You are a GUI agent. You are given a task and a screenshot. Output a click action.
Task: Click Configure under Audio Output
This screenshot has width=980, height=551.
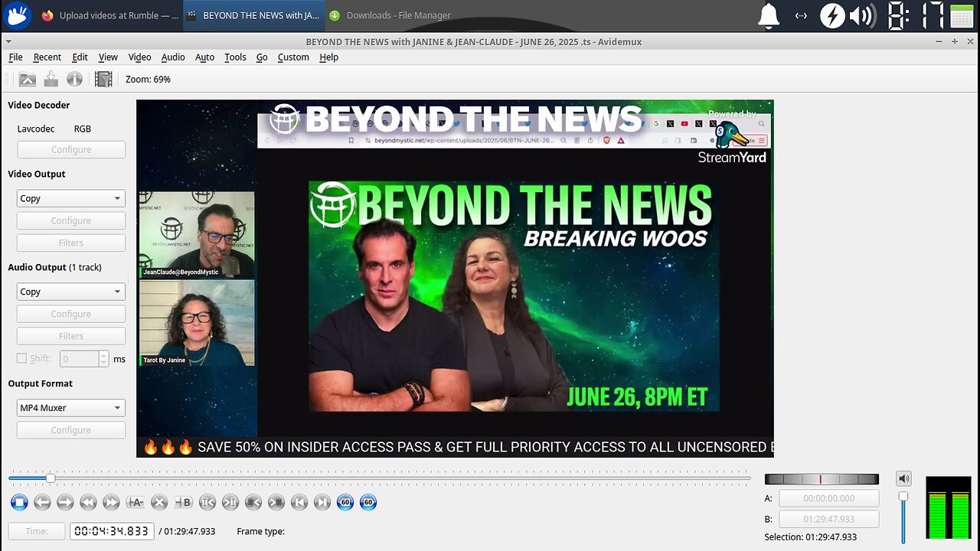[71, 314]
